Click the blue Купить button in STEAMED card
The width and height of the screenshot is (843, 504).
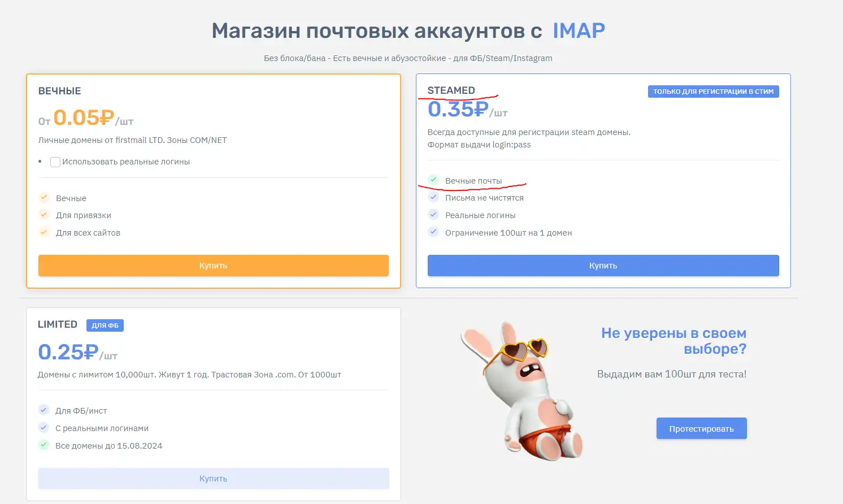pyautogui.click(x=603, y=266)
